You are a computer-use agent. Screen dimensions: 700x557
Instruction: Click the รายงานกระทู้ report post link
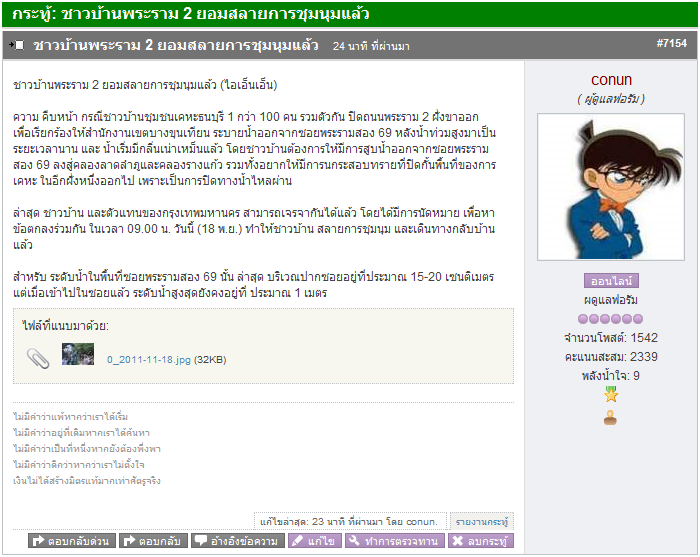482,522
